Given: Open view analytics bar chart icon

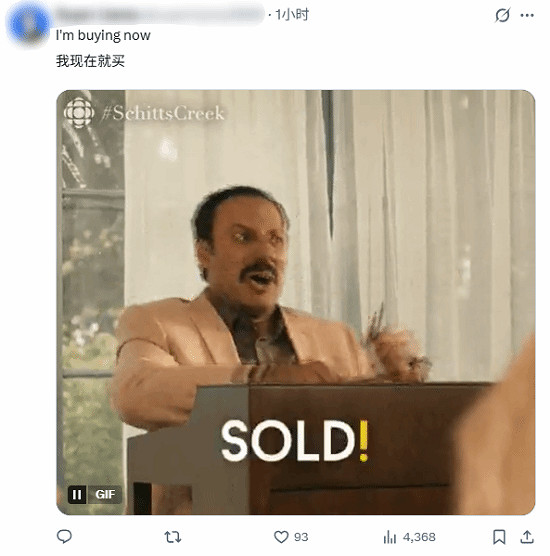Looking at the screenshot, I should coord(390,537).
